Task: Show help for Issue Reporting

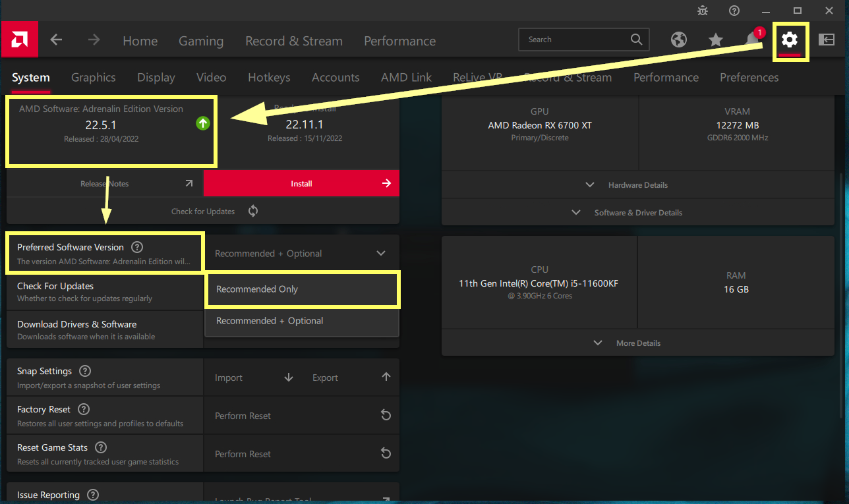Action: (93, 495)
